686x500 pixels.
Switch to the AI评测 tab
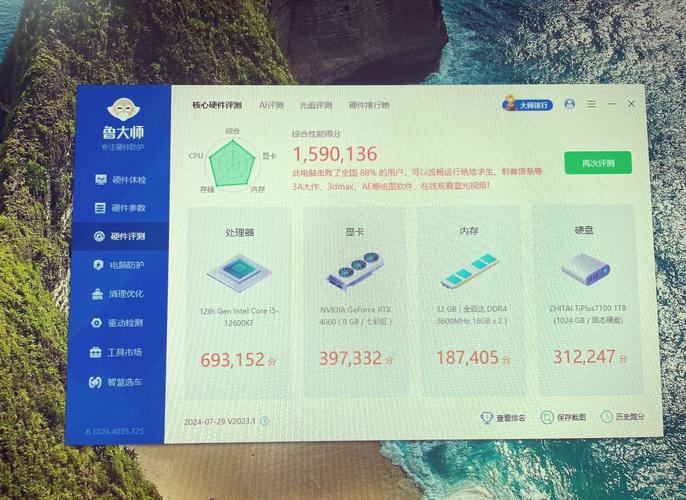pyautogui.click(x=271, y=105)
